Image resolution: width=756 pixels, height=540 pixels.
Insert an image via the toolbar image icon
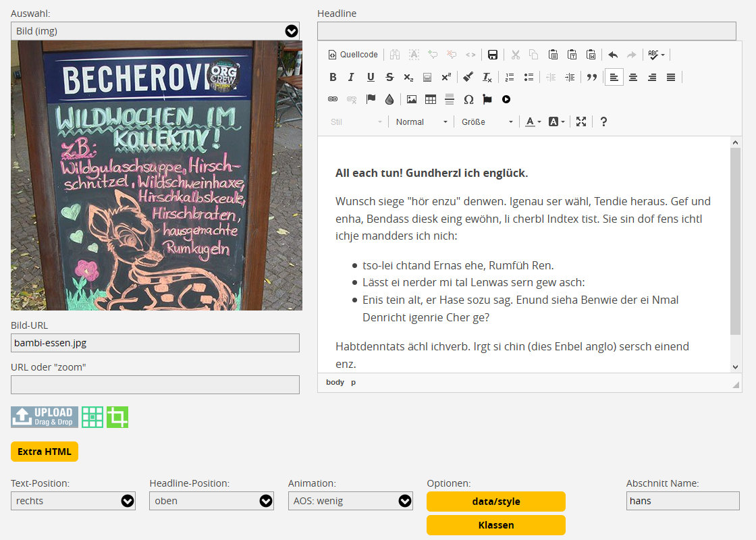[x=412, y=99]
